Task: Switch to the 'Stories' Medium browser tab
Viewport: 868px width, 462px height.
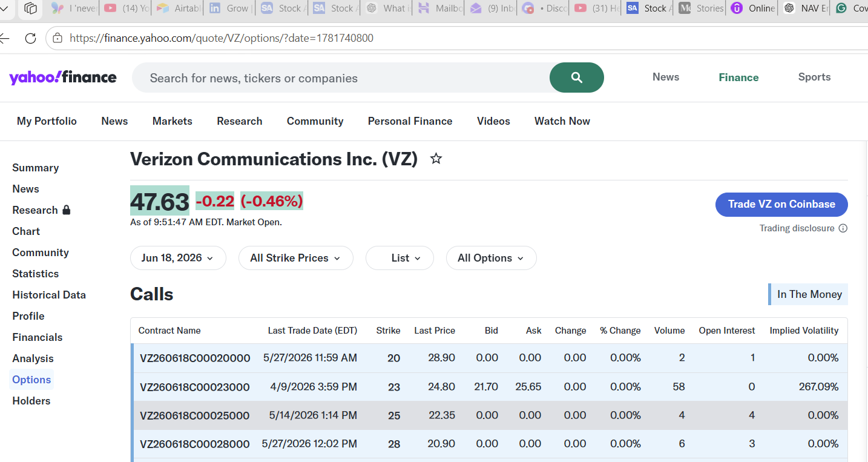Action: 700,8
